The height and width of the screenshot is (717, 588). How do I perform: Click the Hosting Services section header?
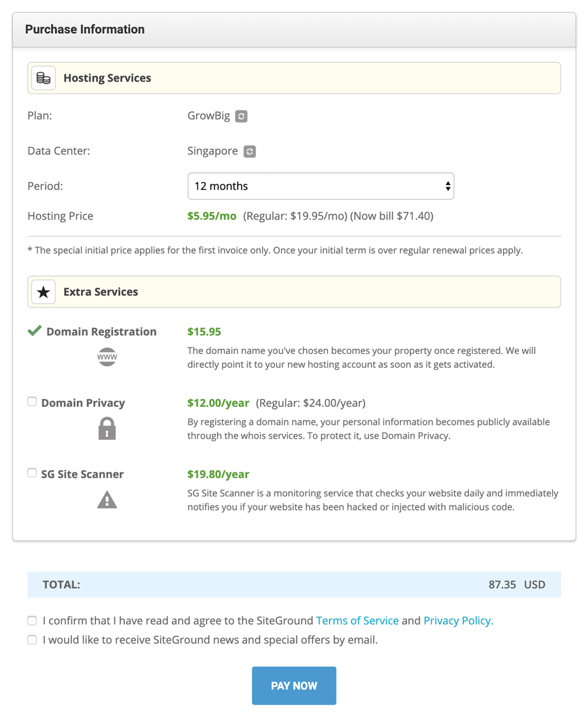pyautogui.click(x=107, y=78)
